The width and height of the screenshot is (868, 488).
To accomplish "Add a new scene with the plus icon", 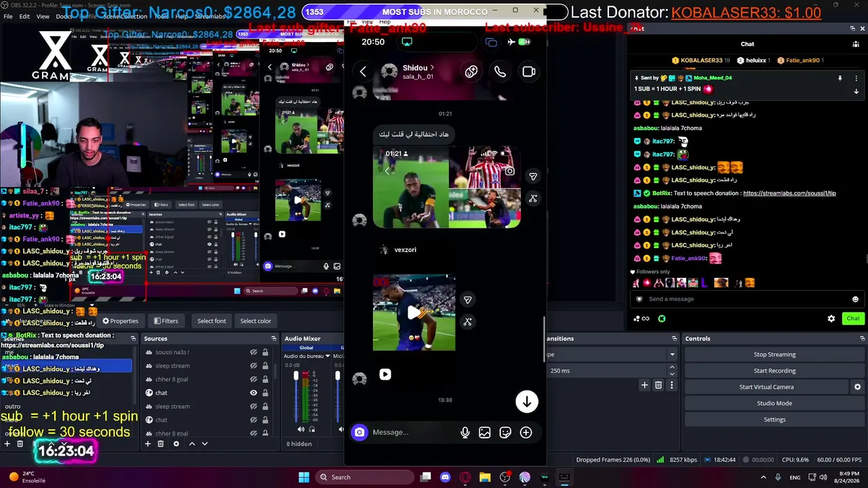I will coord(7,444).
